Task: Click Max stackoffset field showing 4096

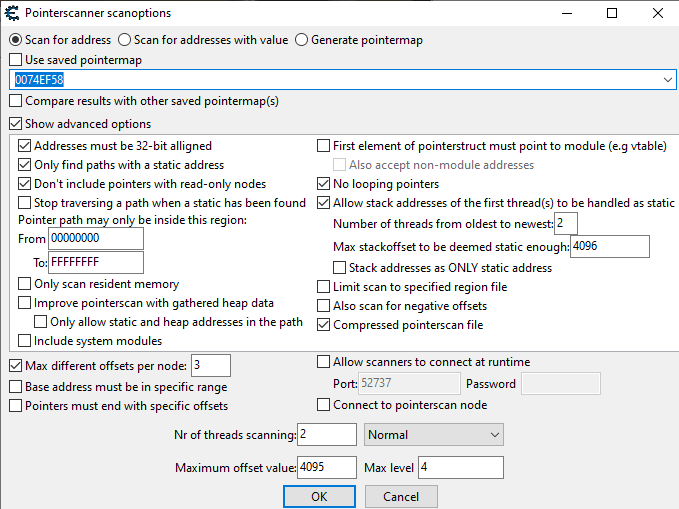Action: 610,246
